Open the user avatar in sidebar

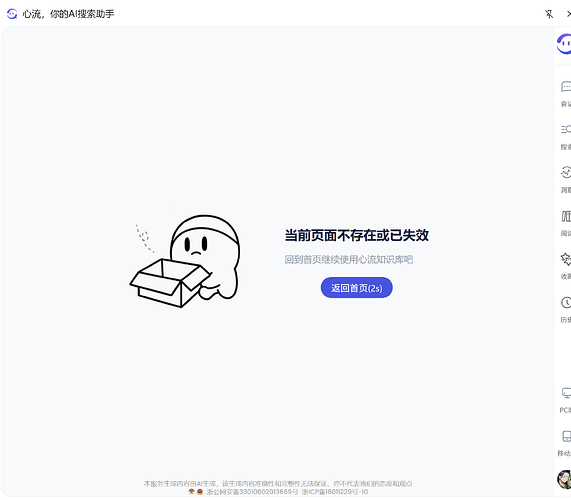tap(564, 479)
